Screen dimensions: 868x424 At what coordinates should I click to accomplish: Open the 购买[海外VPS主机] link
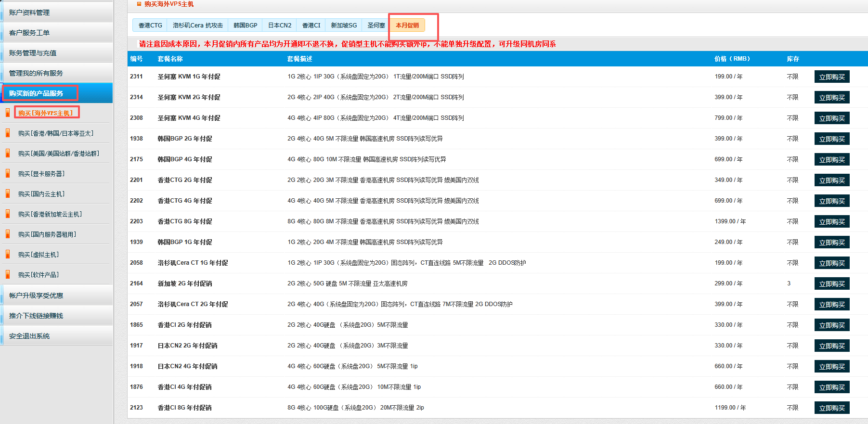(x=45, y=113)
